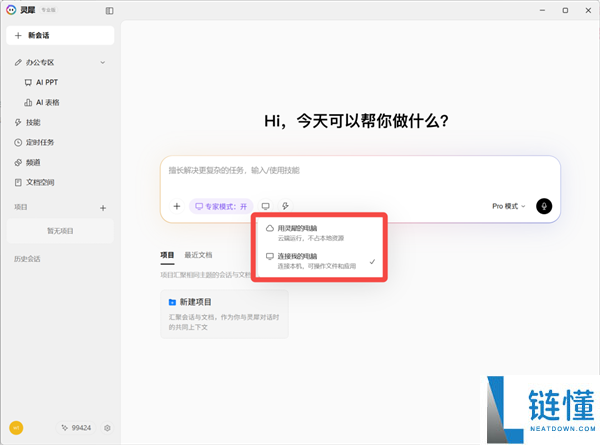Click the 专业版 badge next to logo

pos(49,10)
